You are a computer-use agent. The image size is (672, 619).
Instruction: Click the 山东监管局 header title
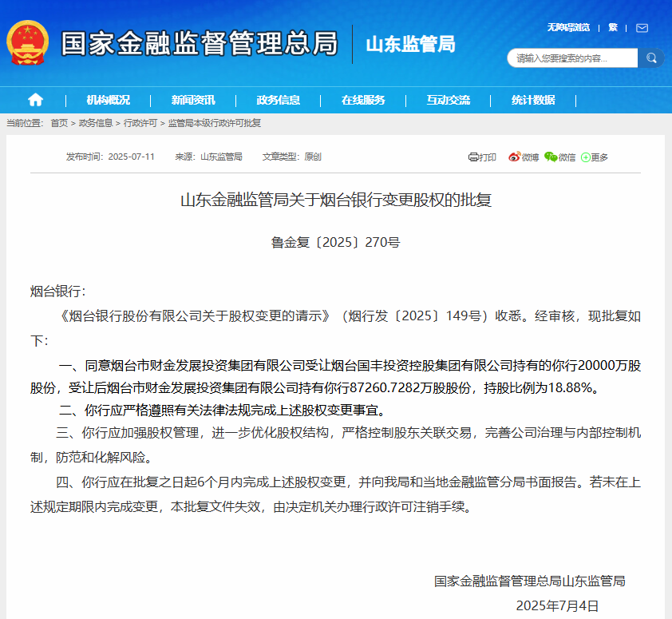(410, 44)
